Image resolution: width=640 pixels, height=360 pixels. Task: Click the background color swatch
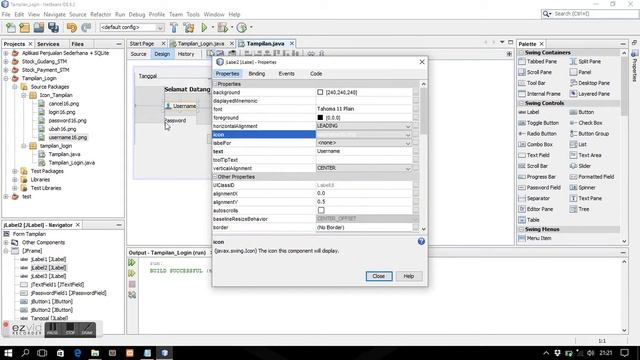point(320,92)
